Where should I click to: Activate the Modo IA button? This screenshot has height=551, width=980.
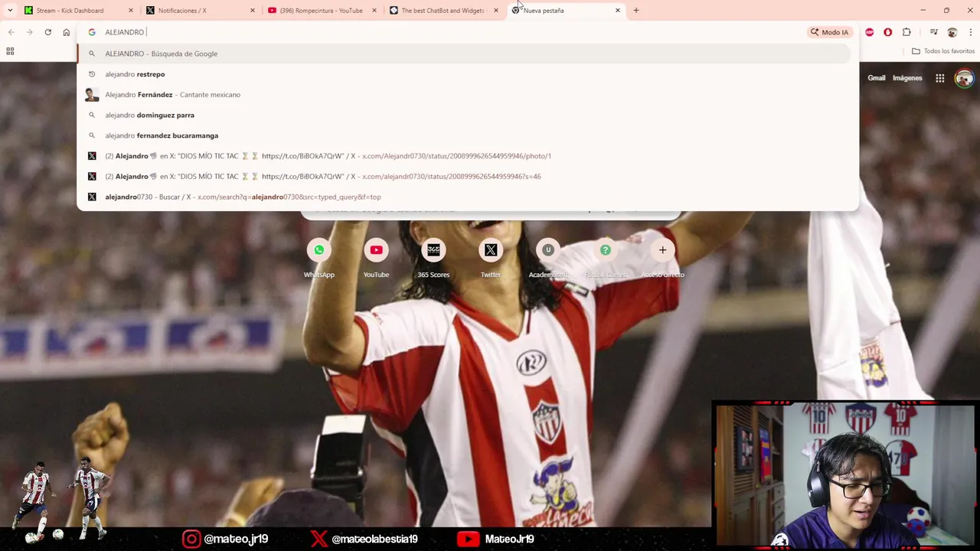829,32
